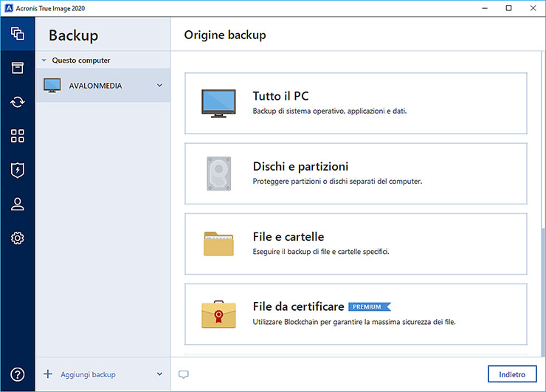Open the Sync section icon
The width and height of the screenshot is (546, 392).
[18, 102]
